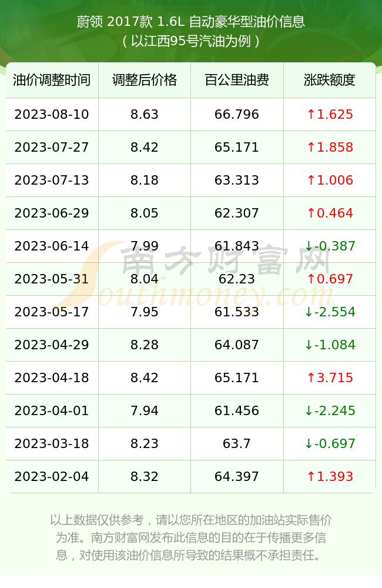Click fuel cost 65.171 in 2023-04-18 row

(237, 378)
